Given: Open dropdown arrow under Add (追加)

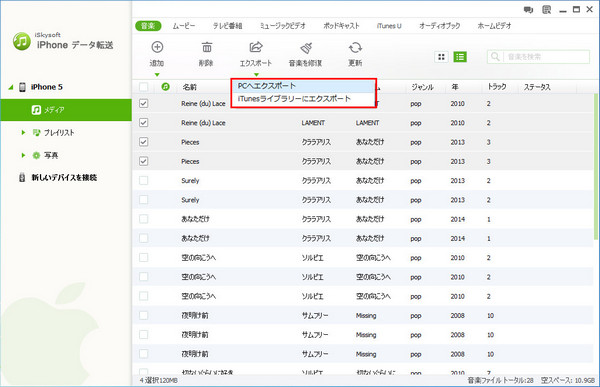Looking at the screenshot, I should pyautogui.click(x=157, y=75).
